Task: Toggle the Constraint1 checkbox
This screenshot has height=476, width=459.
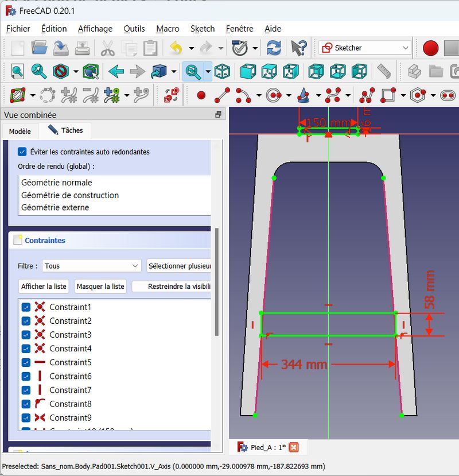Action: (26, 307)
